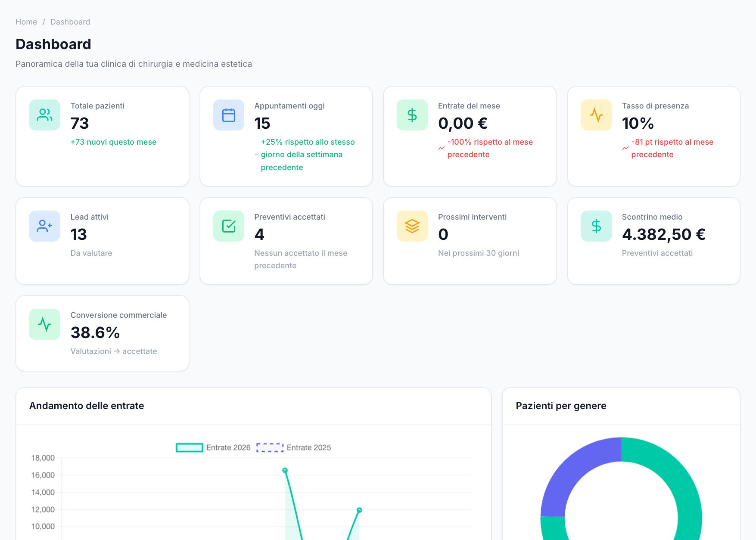Click the Dashboard breadcrumb item
756x540 pixels.
click(x=70, y=22)
